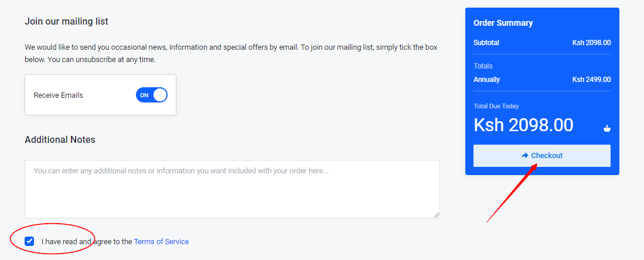Click the Receive Emails label

58,95
